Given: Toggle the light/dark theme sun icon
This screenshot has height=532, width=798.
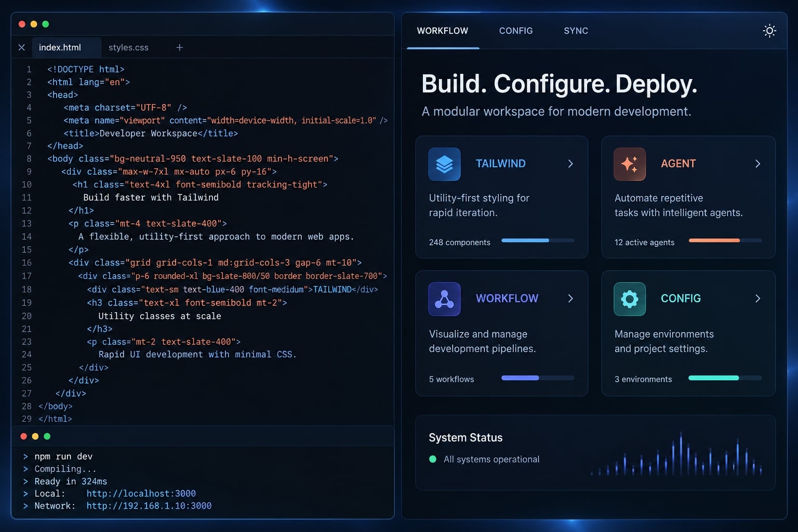Looking at the screenshot, I should point(769,31).
